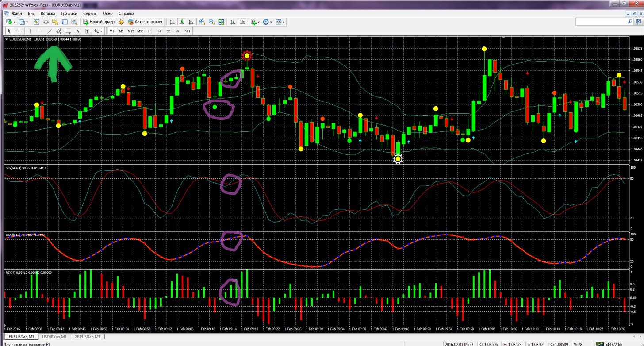644x346 pixels.
Task: Switch to the M5 timeframe
Action: coord(121,31)
